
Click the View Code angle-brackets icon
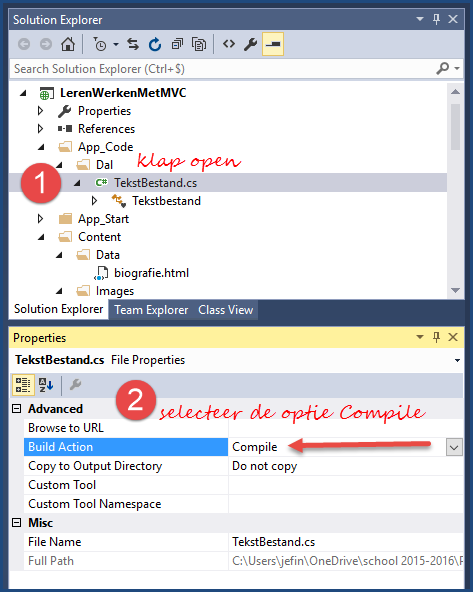(229, 44)
